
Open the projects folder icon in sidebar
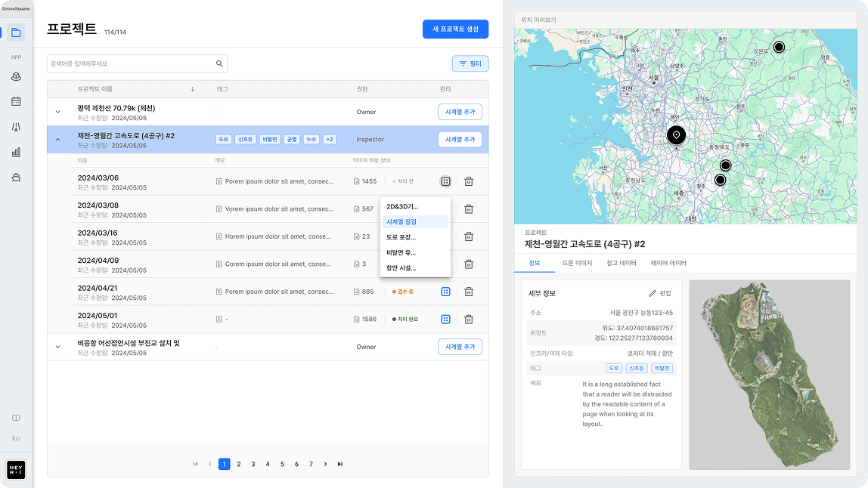click(x=16, y=32)
